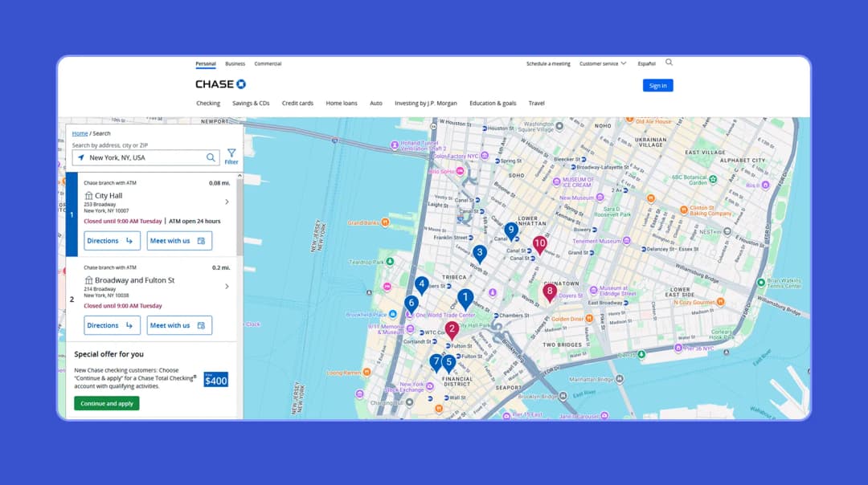Screen dimensions: 868x485
Task: Click the Color Factory NYC marker
Action: [485, 156]
